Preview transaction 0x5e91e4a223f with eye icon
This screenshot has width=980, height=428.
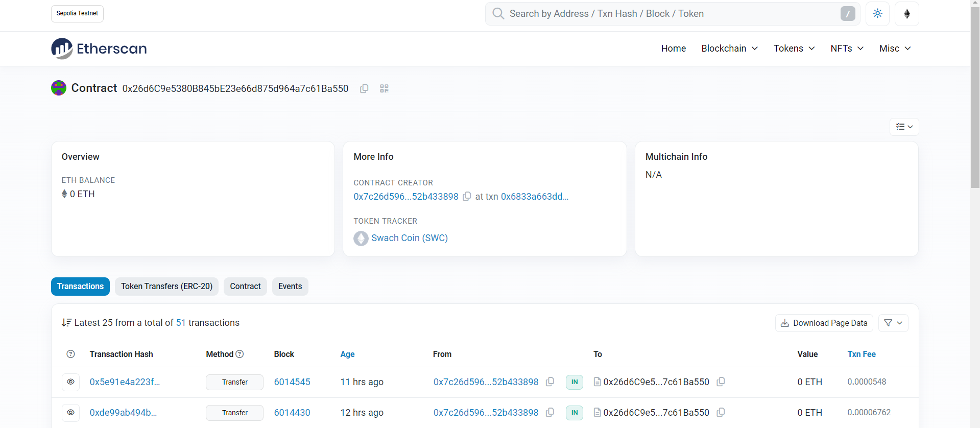(70, 382)
